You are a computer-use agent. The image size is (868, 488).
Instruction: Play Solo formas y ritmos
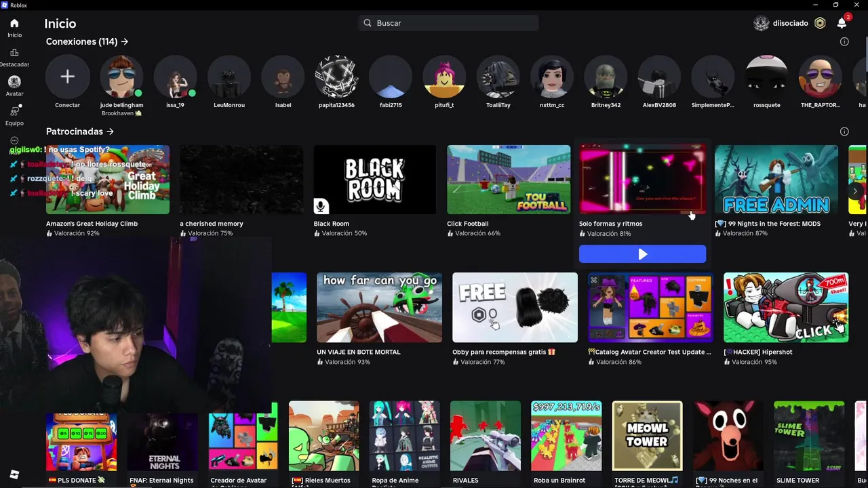click(642, 254)
